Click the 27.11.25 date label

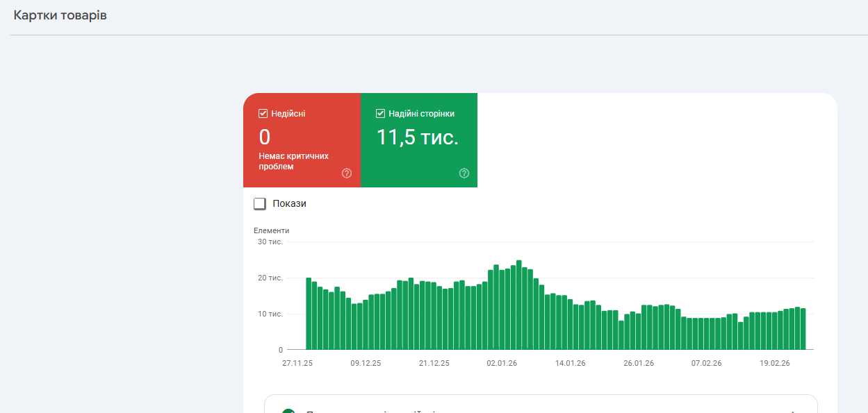click(297, 363)
